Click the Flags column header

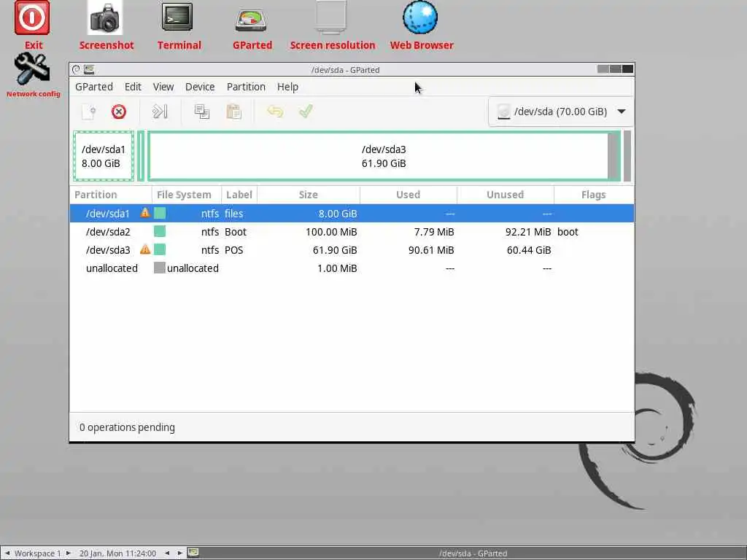594,195
